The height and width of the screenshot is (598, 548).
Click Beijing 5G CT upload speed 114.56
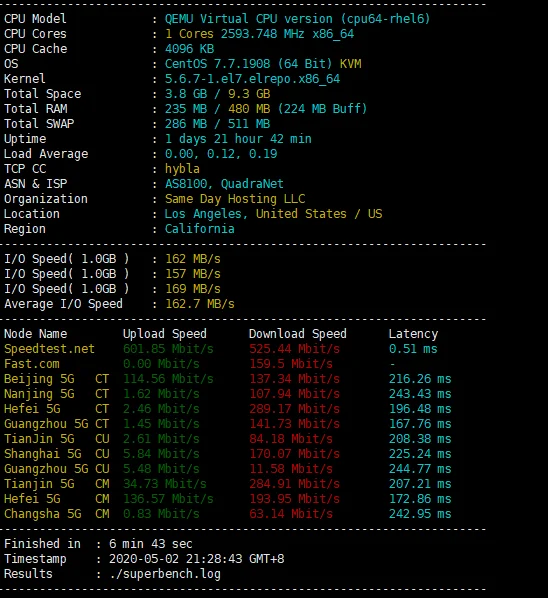[x=168, y=379]
